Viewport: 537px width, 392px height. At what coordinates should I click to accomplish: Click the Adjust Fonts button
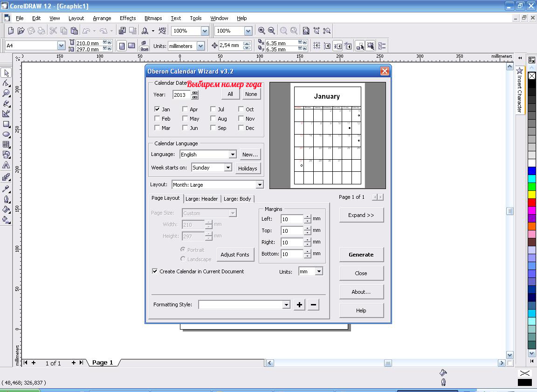click(235, 255)
